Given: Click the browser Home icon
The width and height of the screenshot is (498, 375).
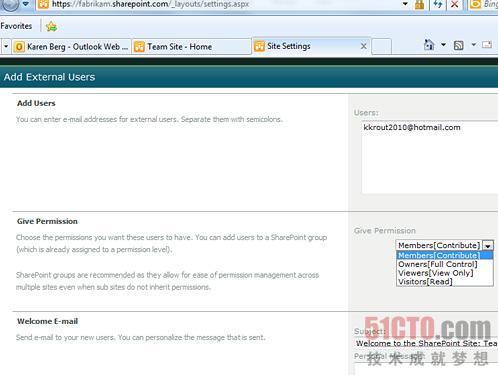Looking at the screenshot, I should [429, 45].
